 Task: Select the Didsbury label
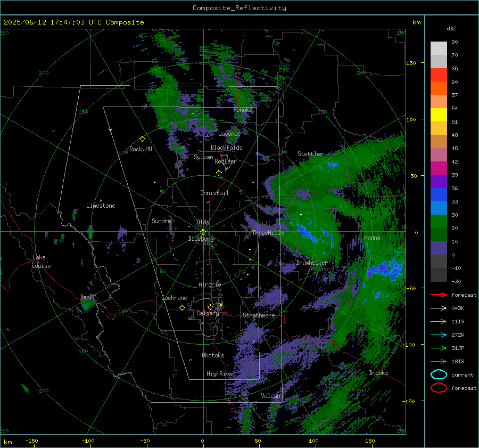(x=201, y=239)
